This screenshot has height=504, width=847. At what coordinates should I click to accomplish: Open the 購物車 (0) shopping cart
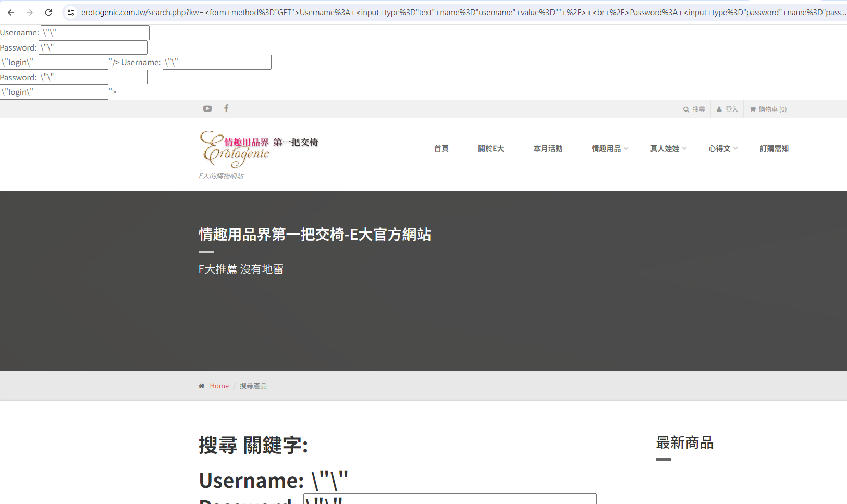pyautogui.click(x=768, y=109)
